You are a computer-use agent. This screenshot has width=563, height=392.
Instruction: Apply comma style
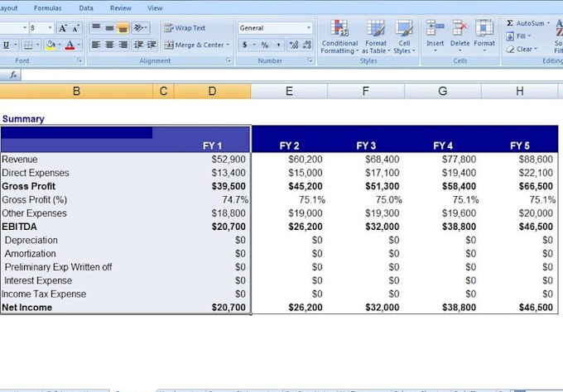[279, 45]
